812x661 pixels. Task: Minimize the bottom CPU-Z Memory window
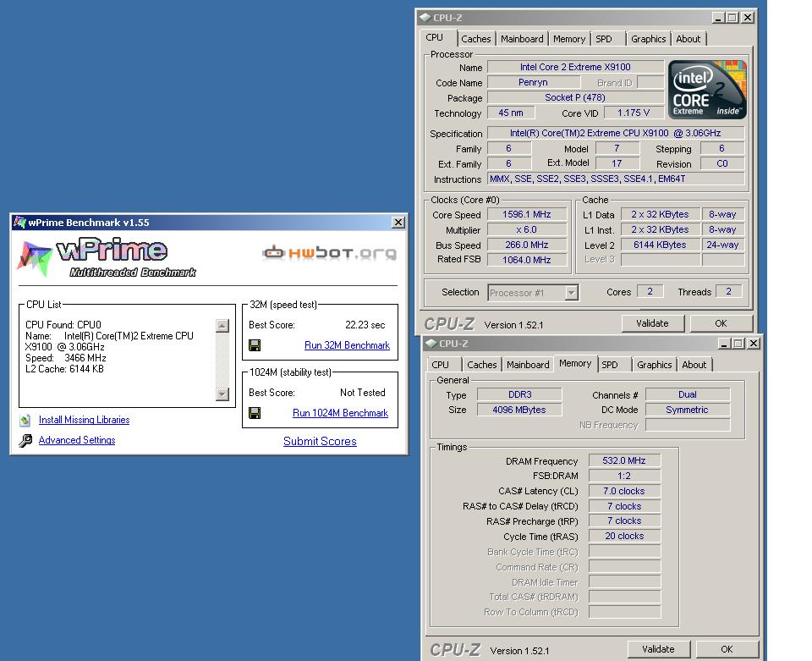[725, 344]
